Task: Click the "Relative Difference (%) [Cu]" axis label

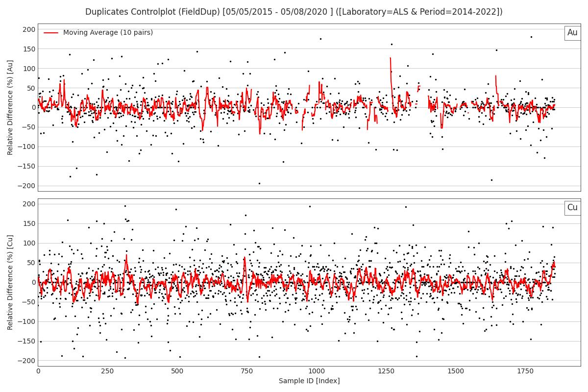Action: coord(10,282)
